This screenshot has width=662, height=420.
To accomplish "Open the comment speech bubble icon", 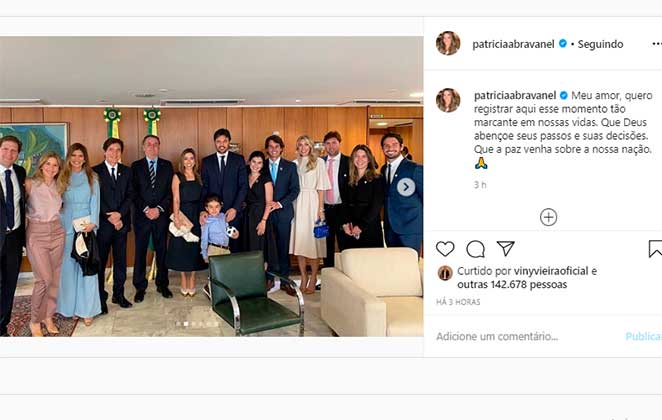I will [x=475, y=249].
